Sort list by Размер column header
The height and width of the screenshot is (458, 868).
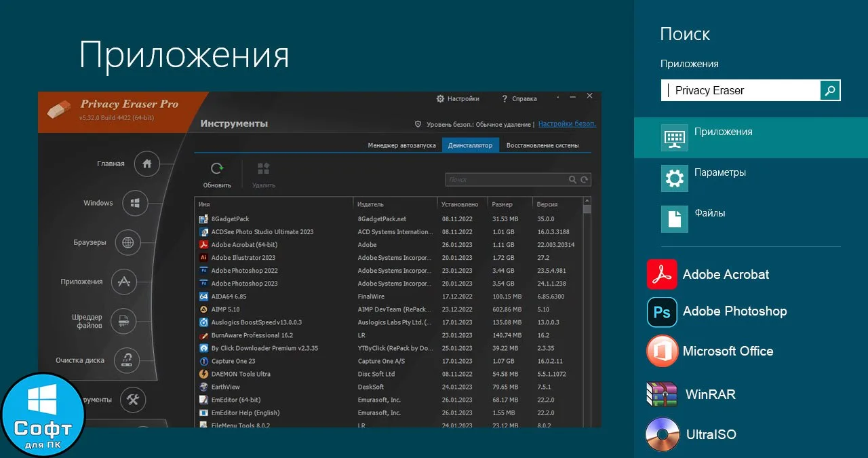click(x=510, y=204)
